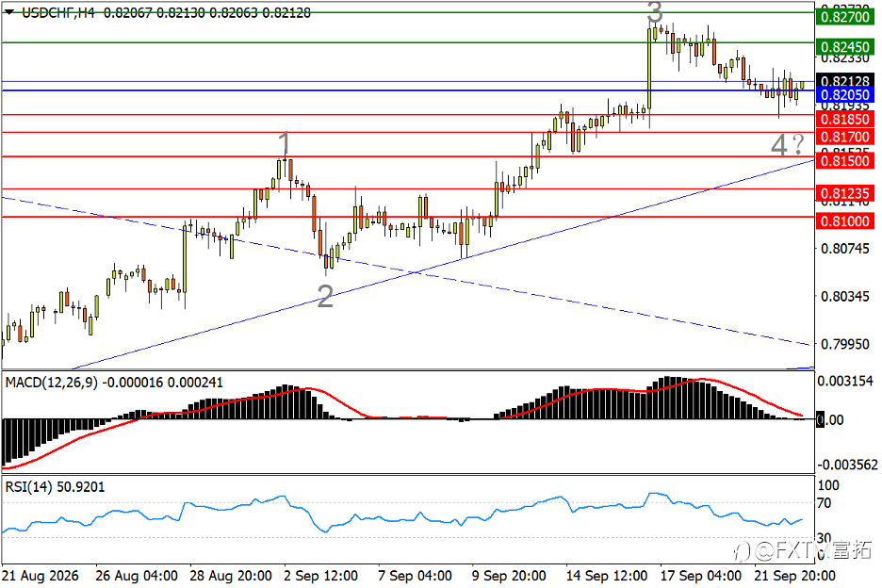Click the OHLC close value 0.82128 in header
The height and width of the screenshot is (588, 882).
286,12
